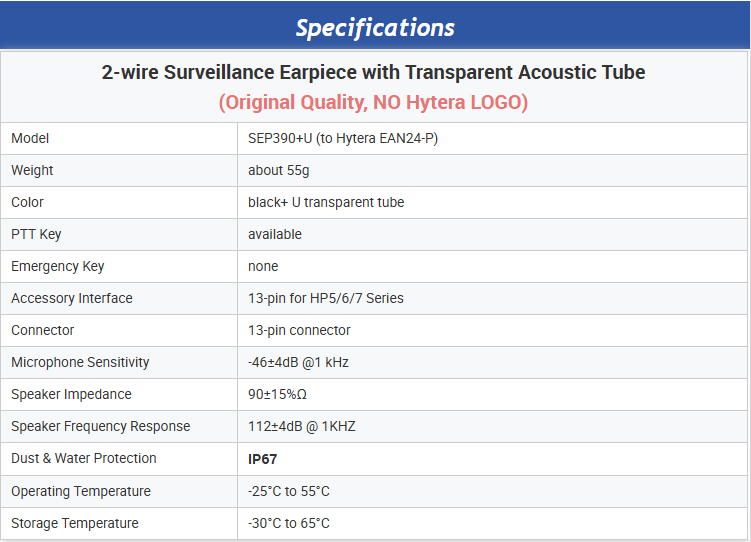Click the 13-pin connector value

coord(299,330)
